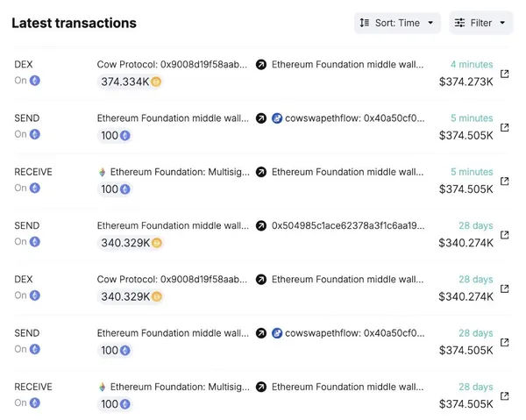The image size is (526, 420).
Task: Click the Latest transactions heading
Action: tap(74, 23)
